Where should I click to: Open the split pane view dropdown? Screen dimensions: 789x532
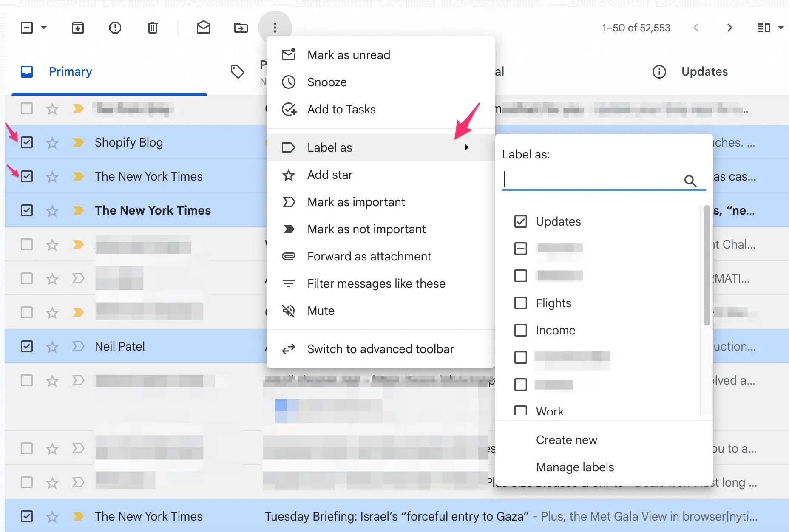781,28
